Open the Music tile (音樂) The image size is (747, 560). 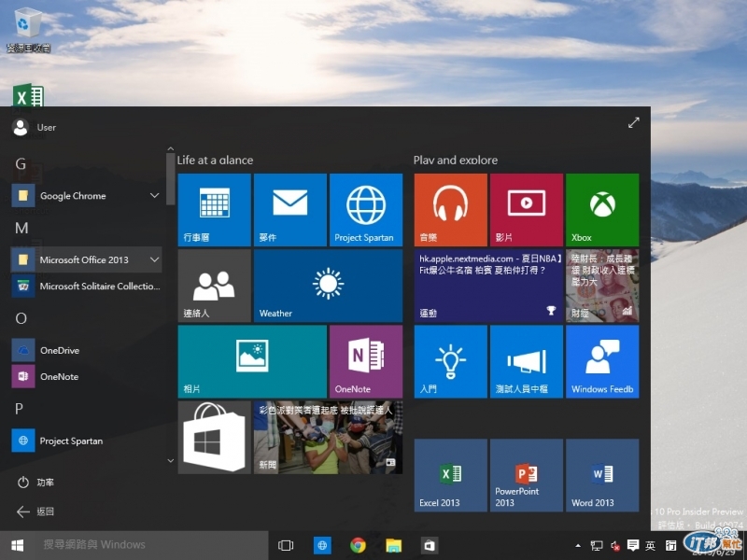[x=451, y=210]
